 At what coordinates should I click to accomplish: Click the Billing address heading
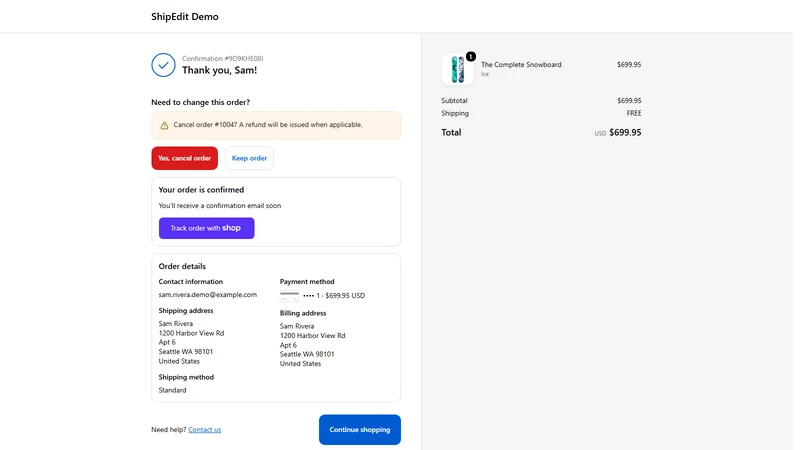(x=303, y=313)
